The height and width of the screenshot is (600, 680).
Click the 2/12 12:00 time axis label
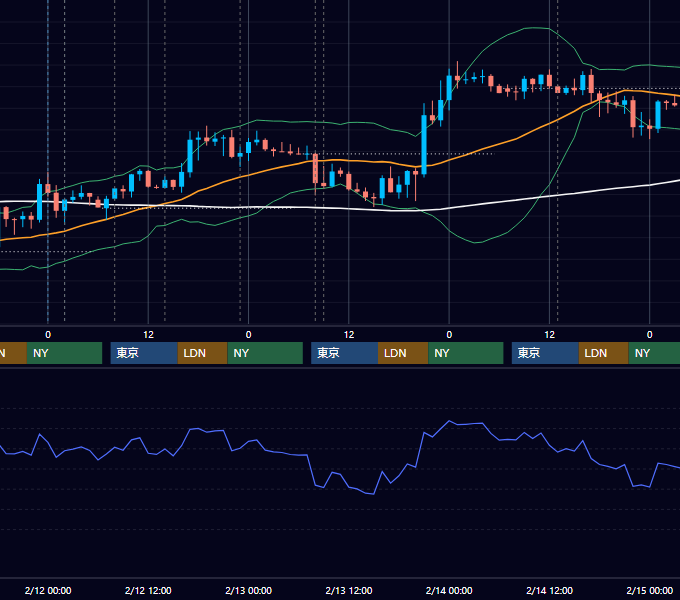tap(148, 590)
